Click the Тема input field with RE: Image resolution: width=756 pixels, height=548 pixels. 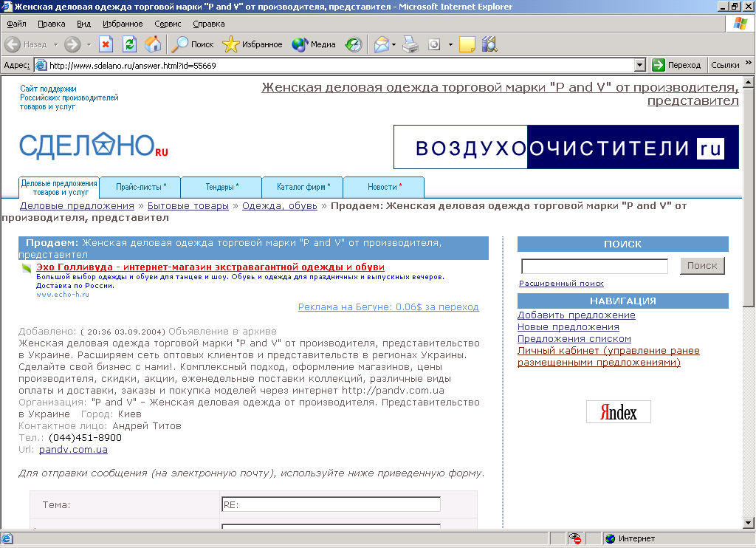(331, 504)
